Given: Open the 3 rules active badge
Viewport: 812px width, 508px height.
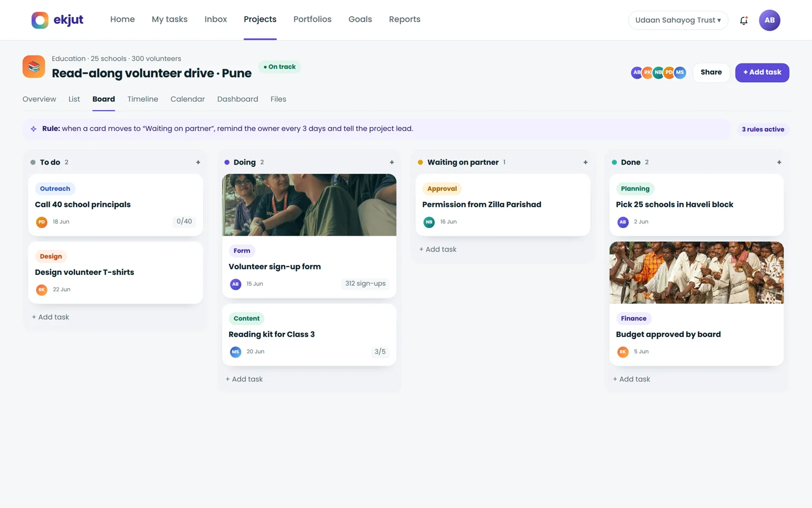Looking at the screenshot, I should pos(763,129).
